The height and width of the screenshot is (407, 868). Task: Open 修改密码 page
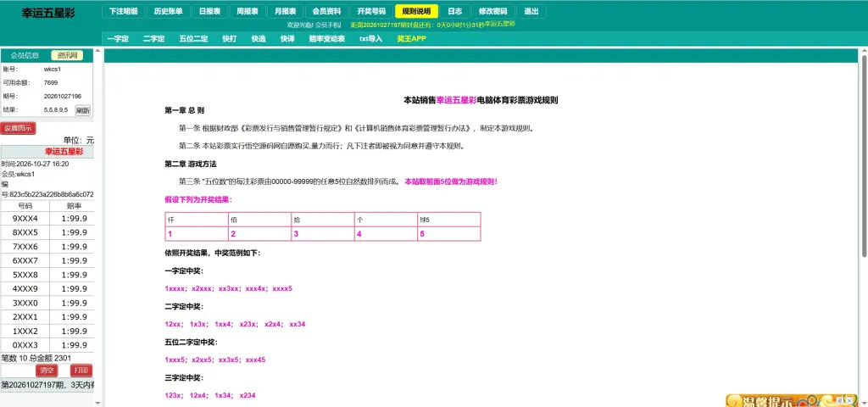[492, 11]
